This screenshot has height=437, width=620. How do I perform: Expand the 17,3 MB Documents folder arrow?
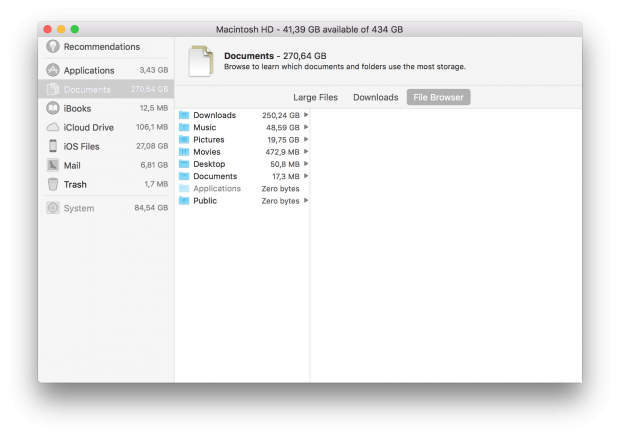point(306,176)
